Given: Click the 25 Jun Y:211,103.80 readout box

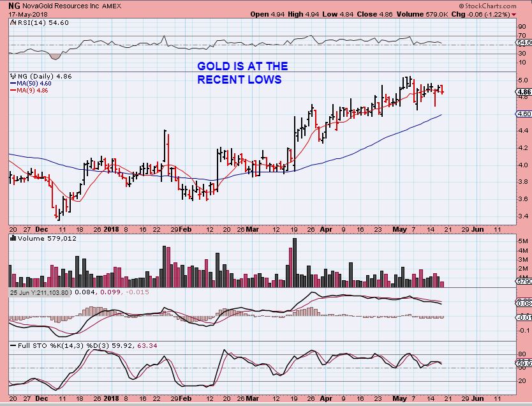Looking at the screenshot, I should pos(40,292).
